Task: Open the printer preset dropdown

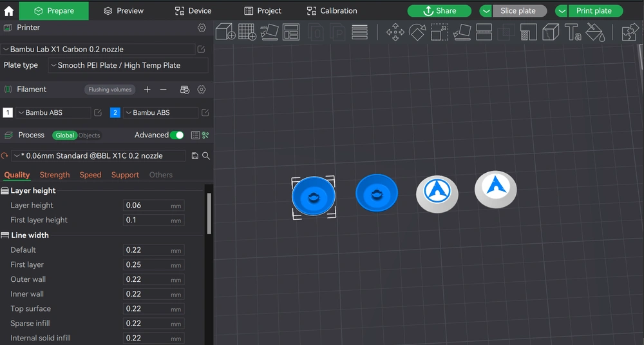Action: (99, 49)
